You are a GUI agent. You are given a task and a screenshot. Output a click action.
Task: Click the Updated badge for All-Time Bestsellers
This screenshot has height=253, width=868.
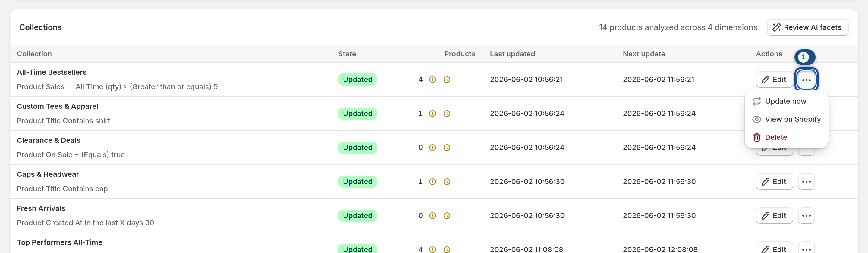[357, 80]
